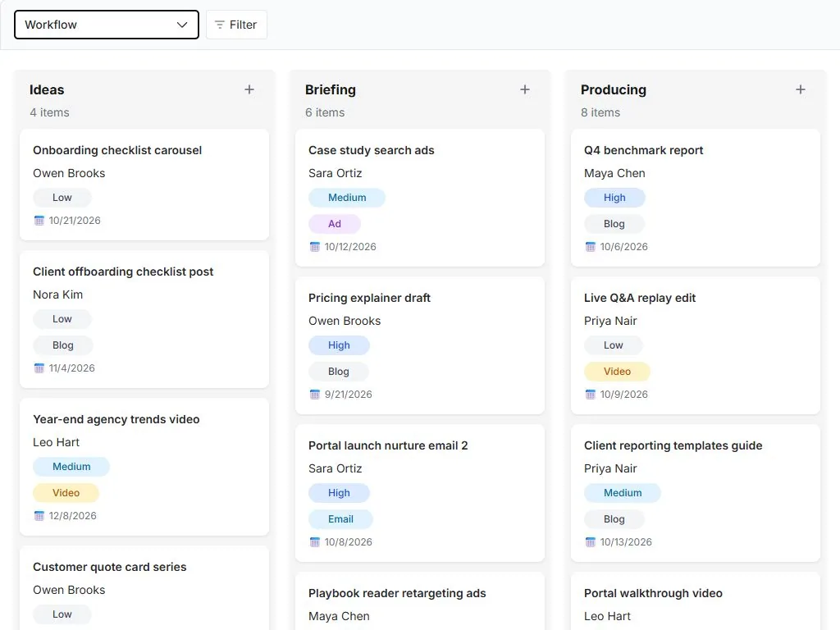Click calendar icon beside 10/8/2026
This screenshot has width=840, height=630.
tap(315, 542)
